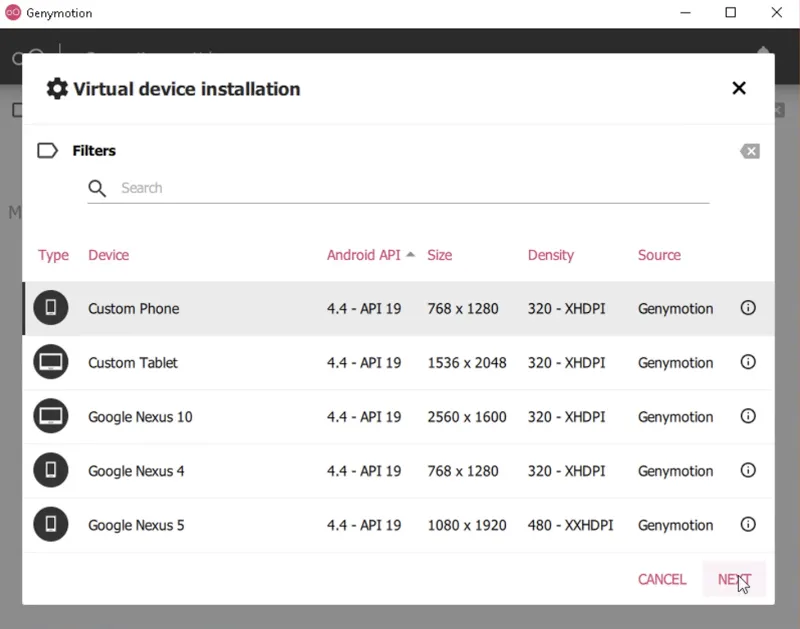The image size is (800, 629).
Task: Select the Google Nexus 5 device name
Action: click(136, 525)
